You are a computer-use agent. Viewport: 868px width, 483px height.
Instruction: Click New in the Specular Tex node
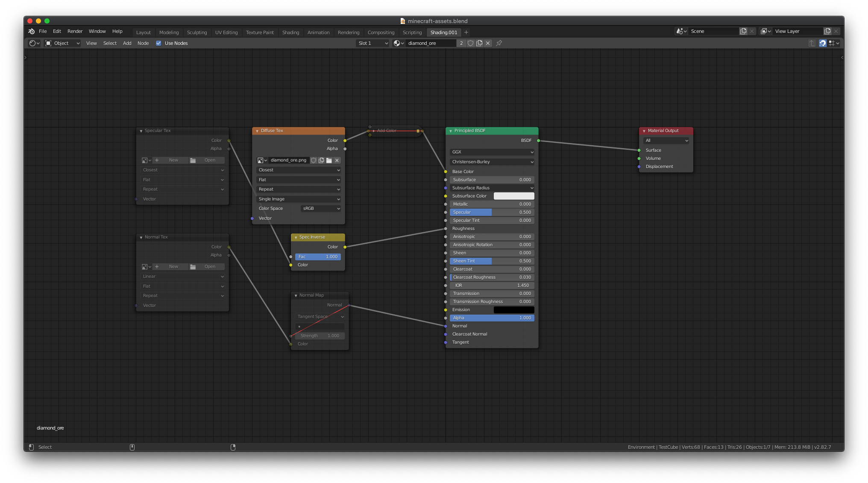tap(173, 160)
